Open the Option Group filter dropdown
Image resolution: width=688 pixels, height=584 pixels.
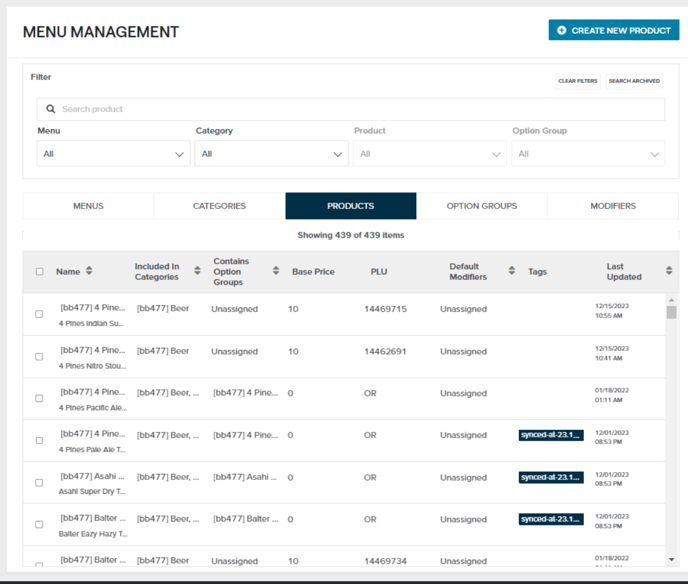(x=588, y=154)
